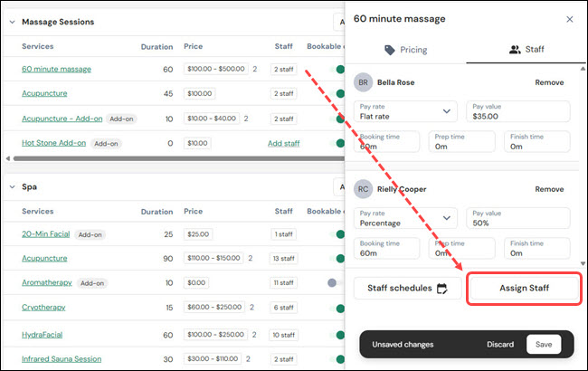The height and width of the screenshot is (371, 588).
Task: Edit Bella Rose's booking time field
Action: pos(386,141)
